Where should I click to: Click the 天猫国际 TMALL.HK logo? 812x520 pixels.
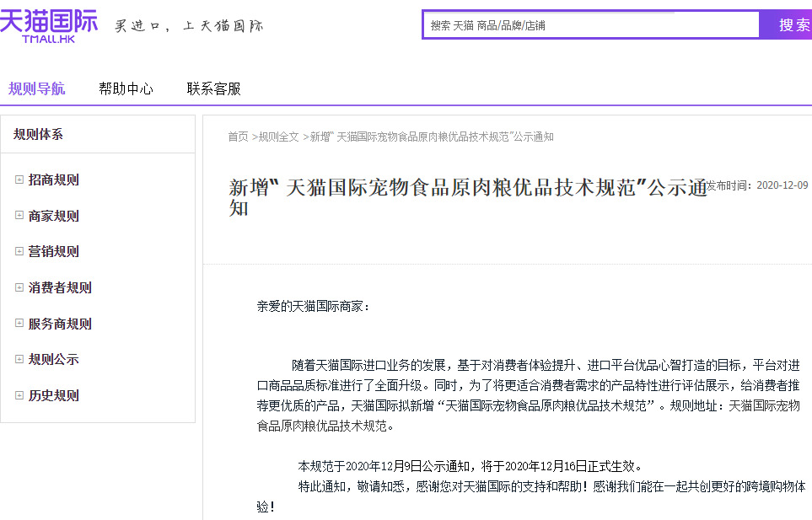click(x=49, y=26)
